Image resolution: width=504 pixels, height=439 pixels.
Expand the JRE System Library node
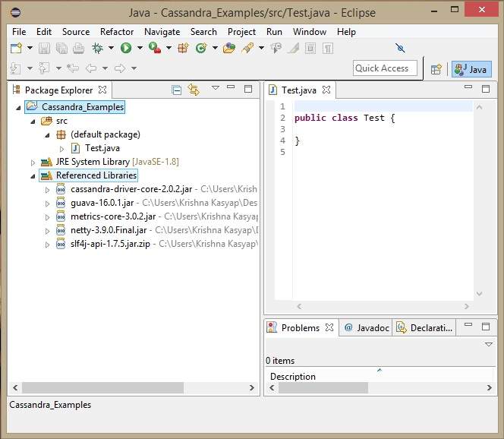(33, 163)
